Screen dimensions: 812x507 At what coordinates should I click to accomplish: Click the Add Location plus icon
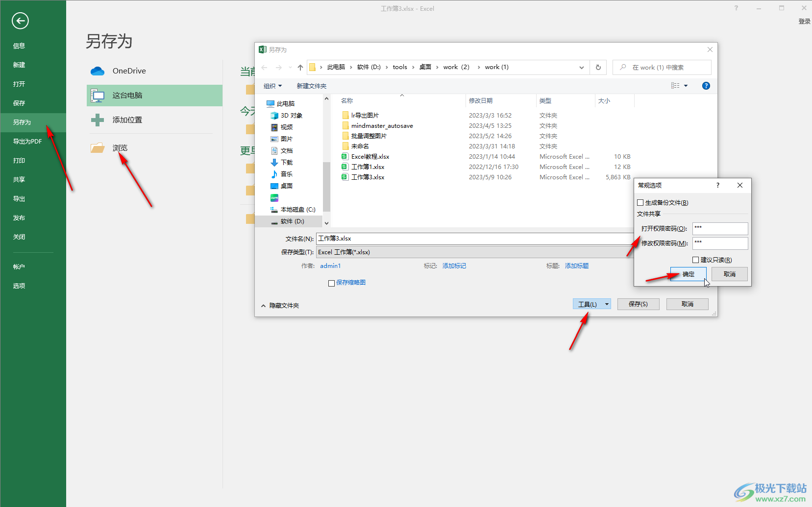point(98,120)
